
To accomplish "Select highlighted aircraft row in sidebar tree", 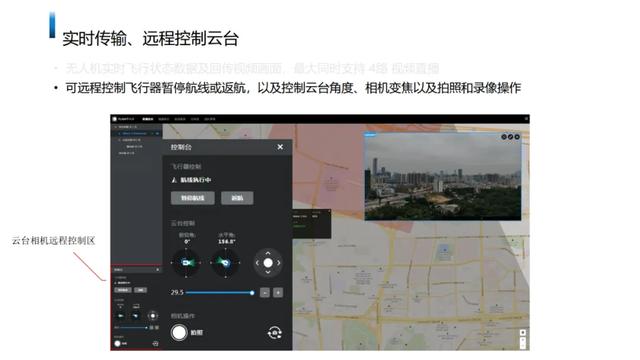I will 136,133.
